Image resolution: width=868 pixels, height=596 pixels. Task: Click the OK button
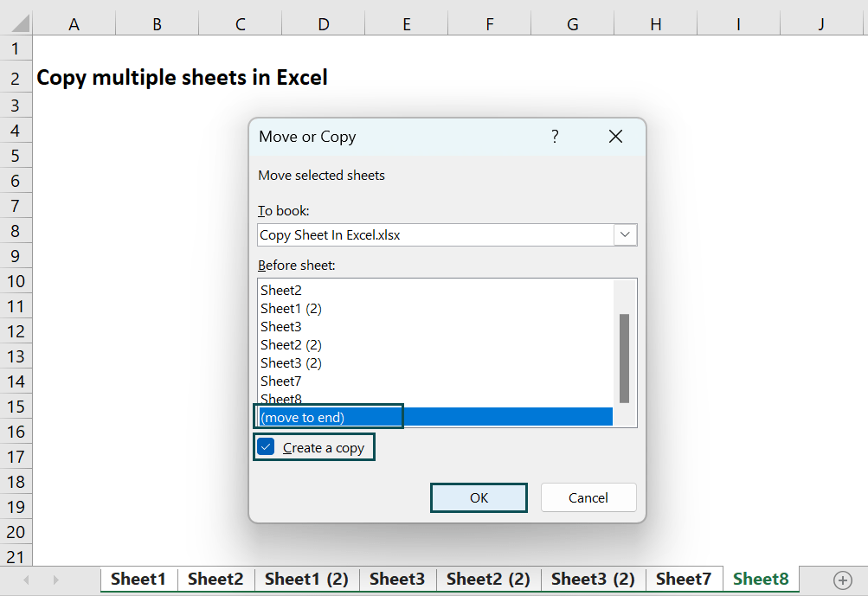click(479, 497)
